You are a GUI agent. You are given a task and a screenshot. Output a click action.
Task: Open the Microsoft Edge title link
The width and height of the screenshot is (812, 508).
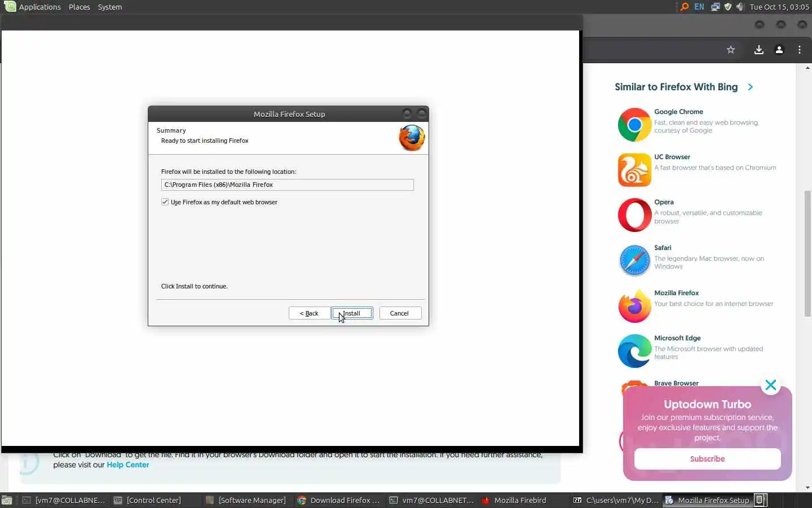click(x=677, y=338)
